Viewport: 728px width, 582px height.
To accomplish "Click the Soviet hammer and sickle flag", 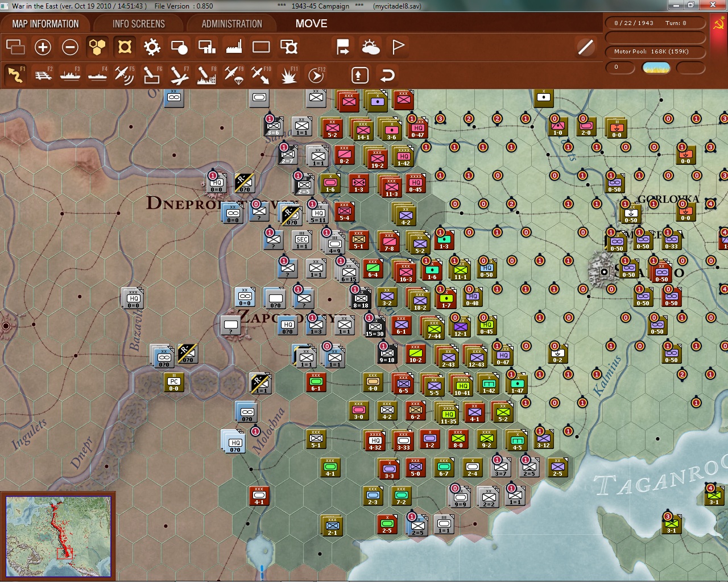I will (719, 23).
